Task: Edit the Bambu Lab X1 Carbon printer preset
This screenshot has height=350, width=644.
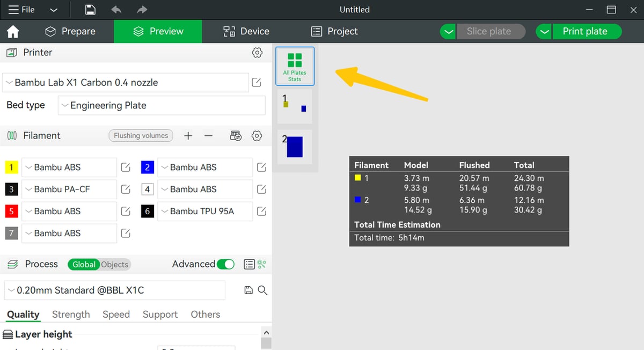Action: click(257, 83)
